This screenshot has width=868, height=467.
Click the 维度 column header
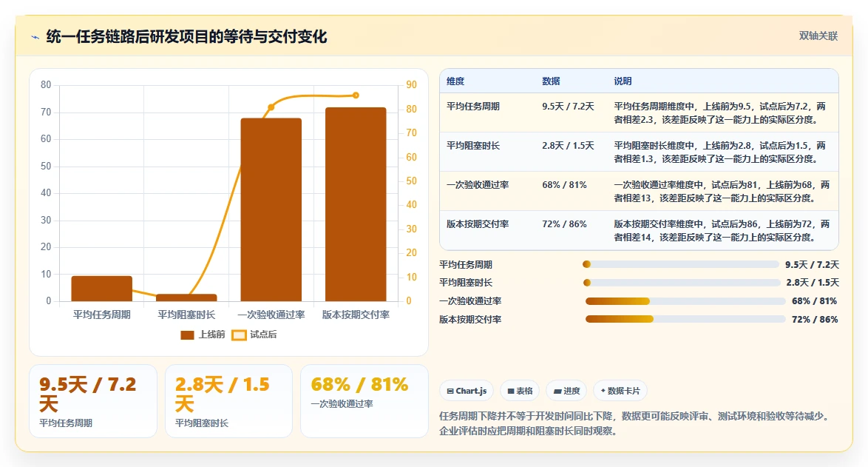click(x=455, y=81)
